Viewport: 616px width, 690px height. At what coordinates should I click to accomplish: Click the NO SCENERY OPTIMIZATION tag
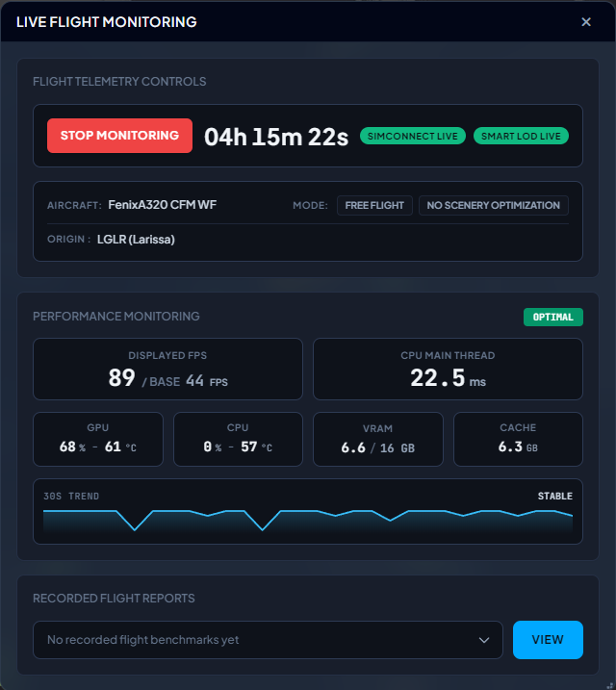(493, 206)
